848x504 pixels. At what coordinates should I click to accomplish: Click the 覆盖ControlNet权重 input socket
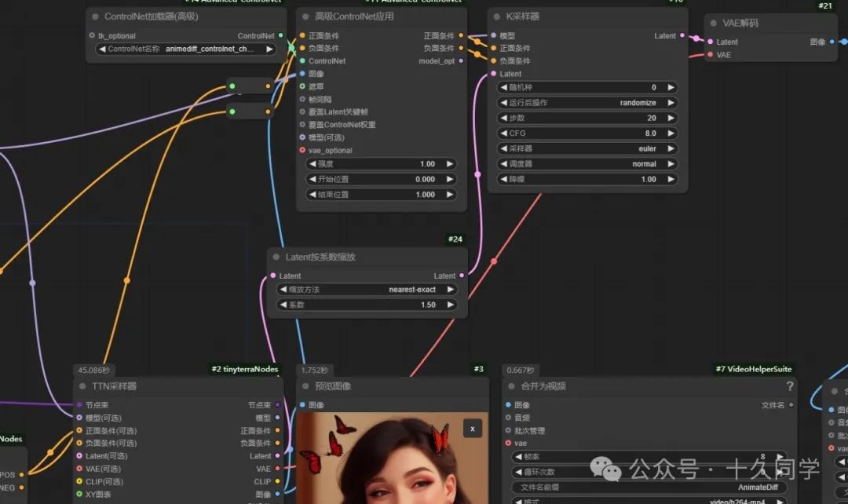[302, 124]
